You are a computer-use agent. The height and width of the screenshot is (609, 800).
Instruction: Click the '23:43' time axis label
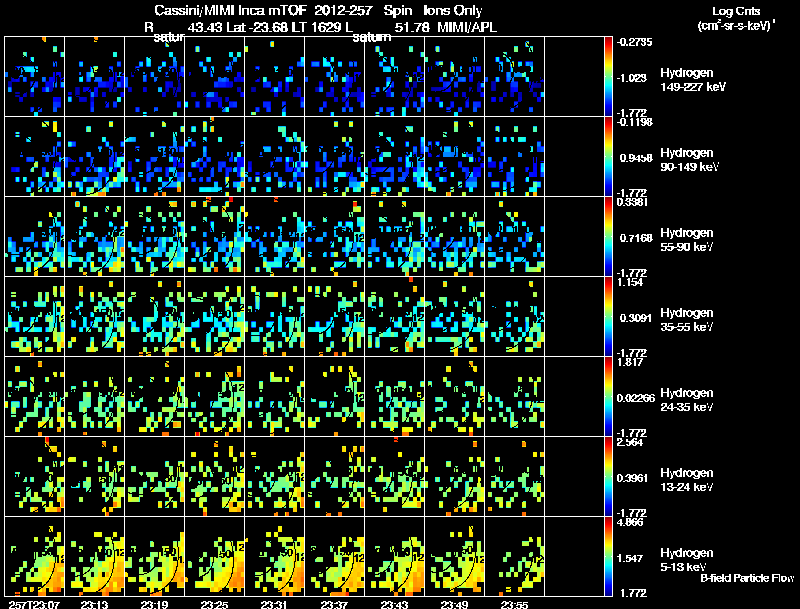click(394, 604)
